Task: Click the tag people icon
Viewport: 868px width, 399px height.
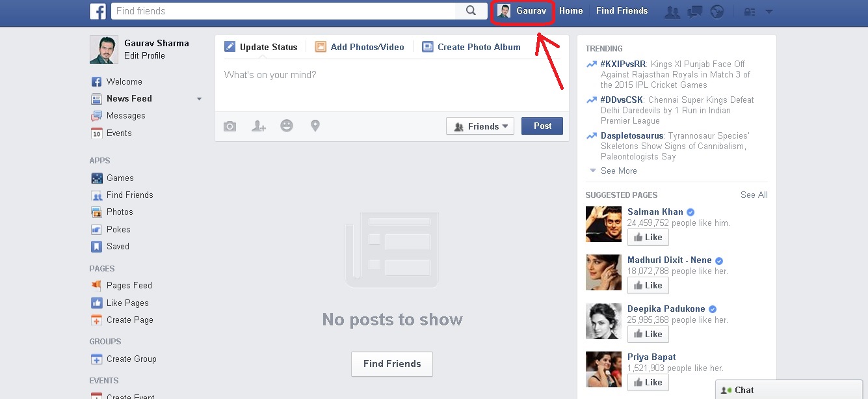Action: (x=259, y=126)
